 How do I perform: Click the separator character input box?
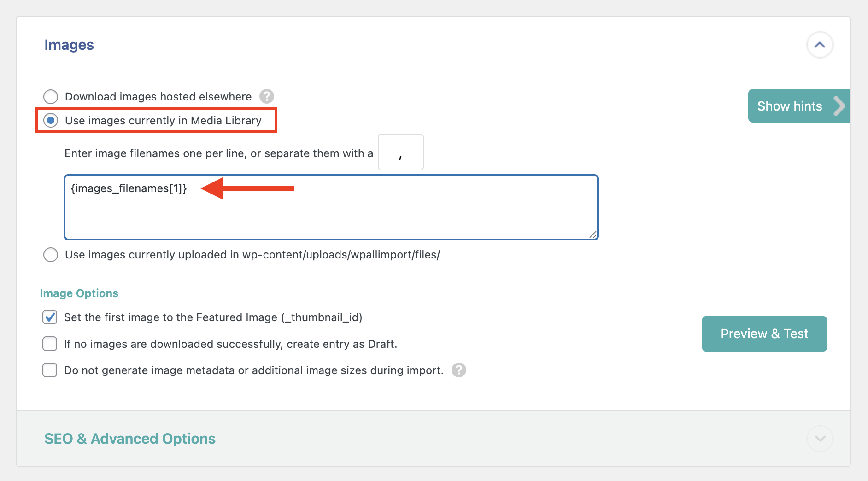coord(400,153)
